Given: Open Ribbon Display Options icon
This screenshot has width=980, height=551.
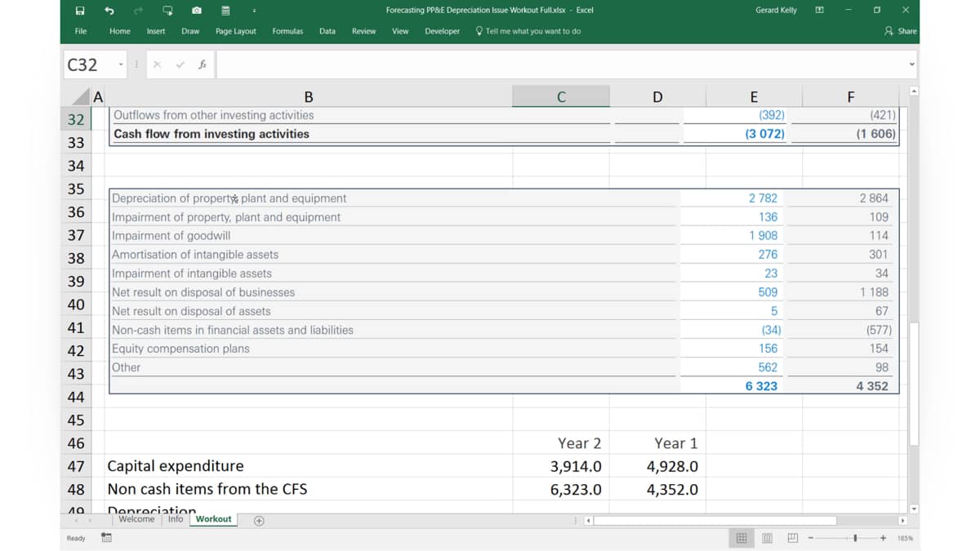Looking at the screenshot, I should (819, 11).
